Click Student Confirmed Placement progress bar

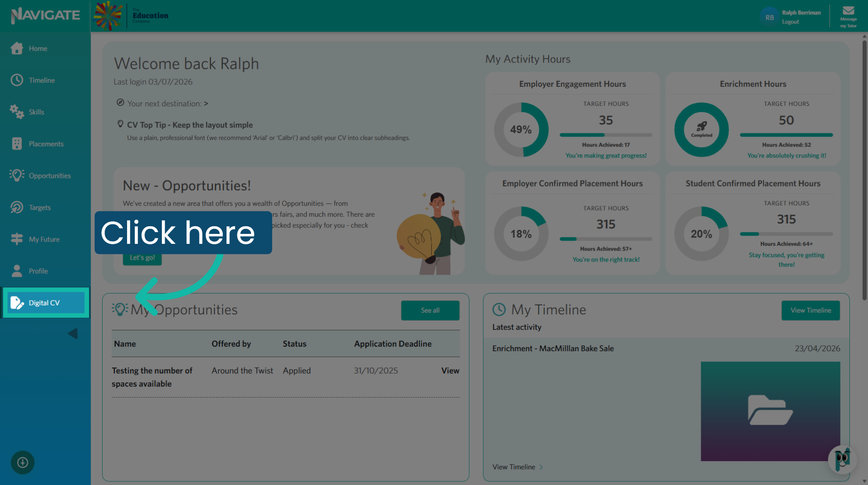point(786,234)
